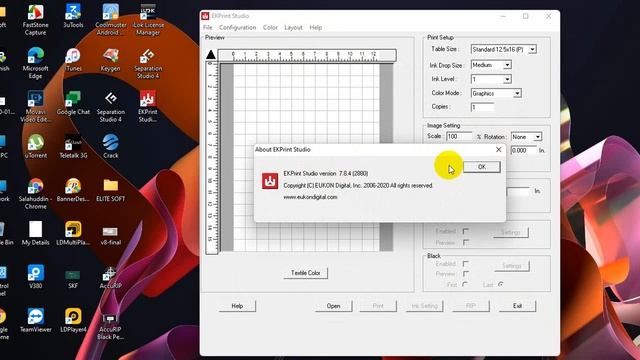This screenshot has width=640, height=360.
Task: Open the Color menu
Action: pyautogui.click(x=270, y=27)
